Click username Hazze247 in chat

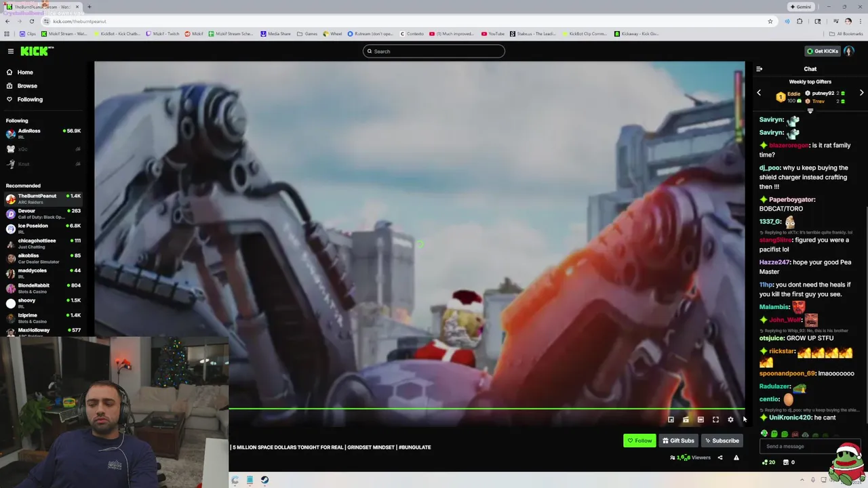tap(775, 262)
